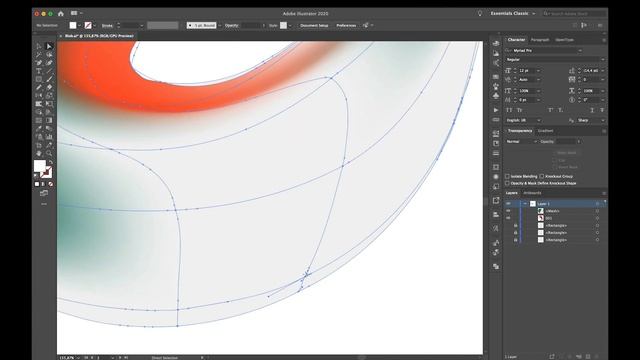Viewport: 640px width, 360px height.
Task: Unlock the third Rectangle sublayer
Action: (516, 240)
